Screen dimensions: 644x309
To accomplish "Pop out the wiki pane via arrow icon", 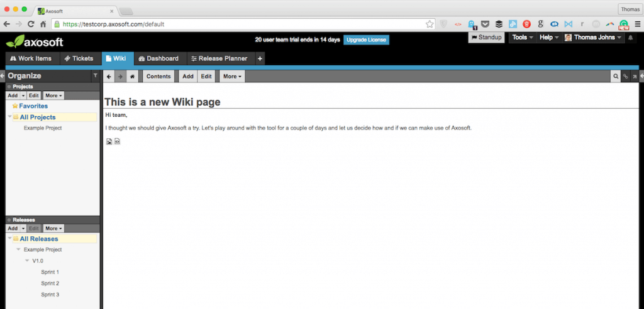I will (x=635, y=77).
